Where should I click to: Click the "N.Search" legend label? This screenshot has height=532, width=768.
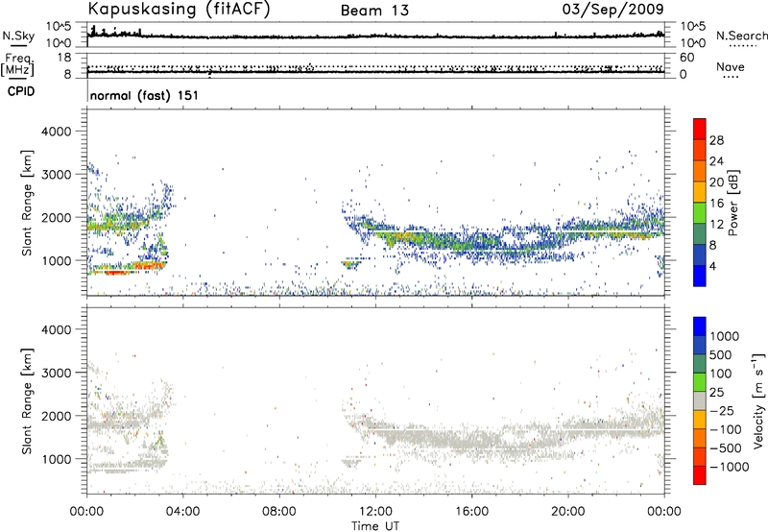(x=741, y=36)
